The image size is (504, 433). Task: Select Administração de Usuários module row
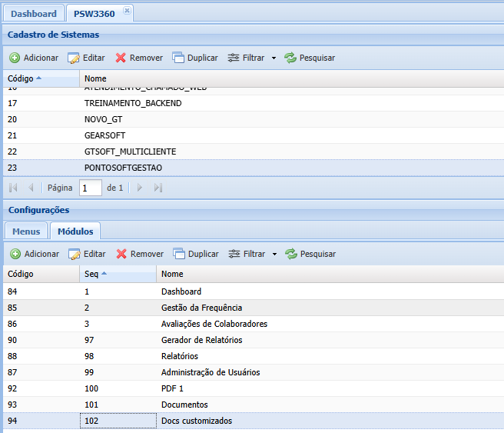pyautogui.click(x=254, y=372)
